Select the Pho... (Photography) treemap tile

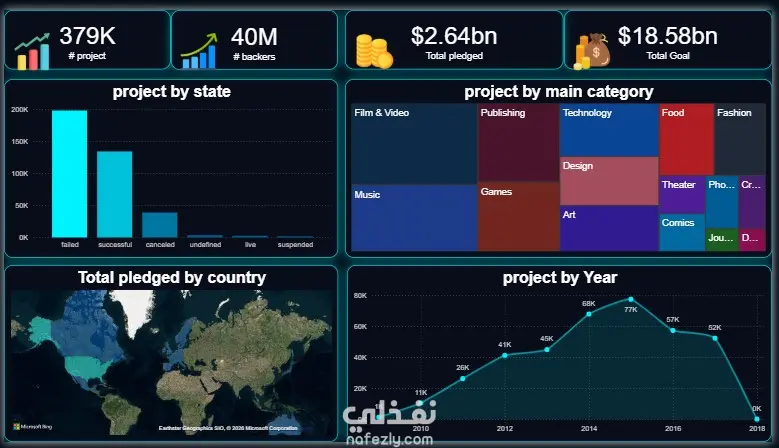[x=722, y=202]
